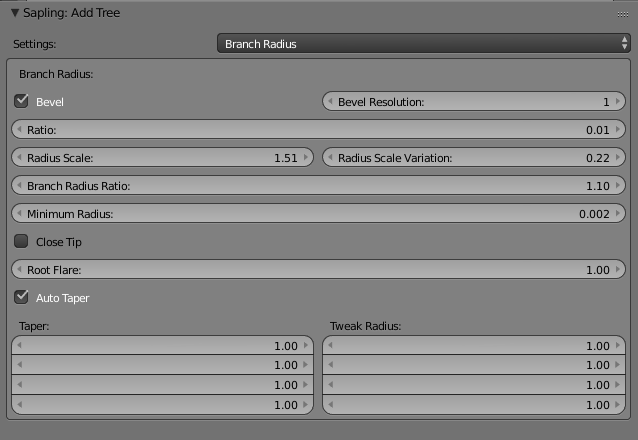Increase Bevel Resolution with right arrow
This screenshot has width=638, height=440.
coord(618,101)
